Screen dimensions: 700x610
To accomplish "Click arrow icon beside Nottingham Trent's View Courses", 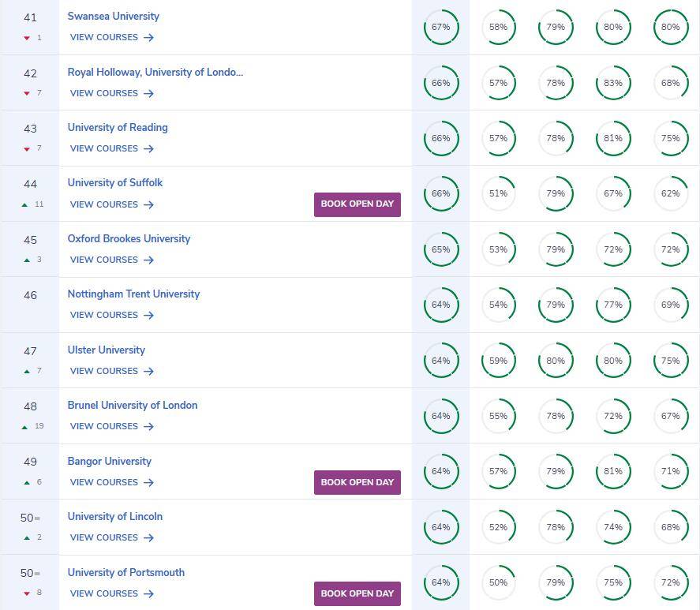I will [x=148, y=316].
